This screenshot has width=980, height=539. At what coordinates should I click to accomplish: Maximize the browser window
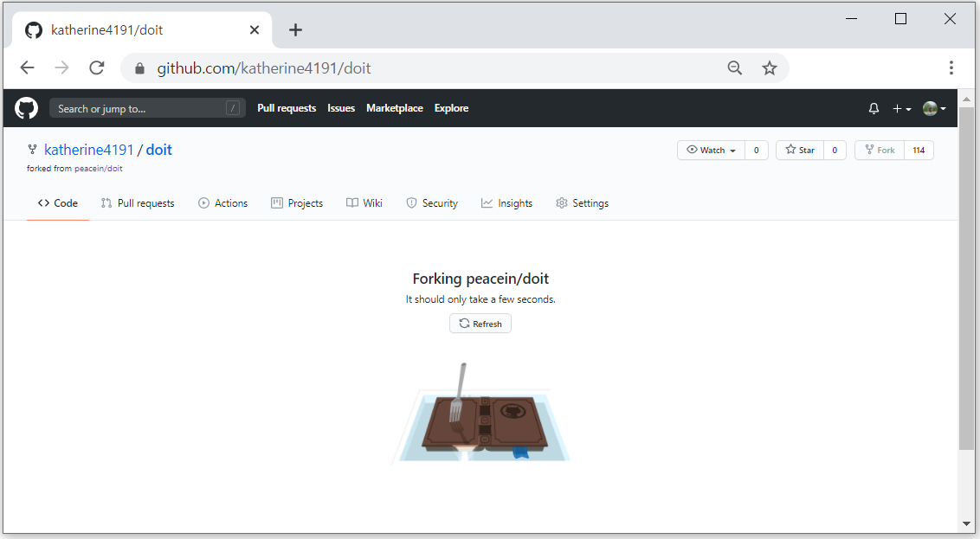click(x=900, y=19)
